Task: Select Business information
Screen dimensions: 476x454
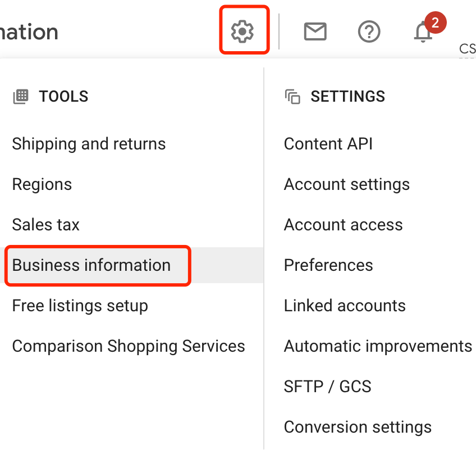Action: (91, 265)
